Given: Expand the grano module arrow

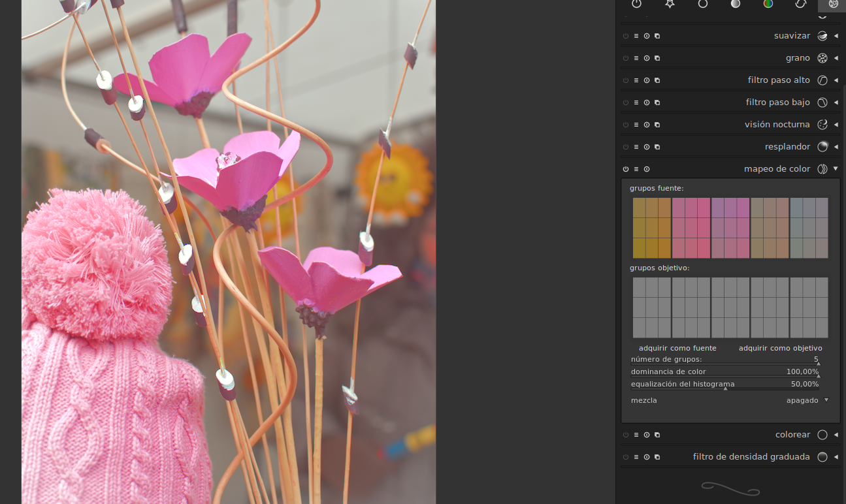Looking at the screenshot, I should (836, 58).
